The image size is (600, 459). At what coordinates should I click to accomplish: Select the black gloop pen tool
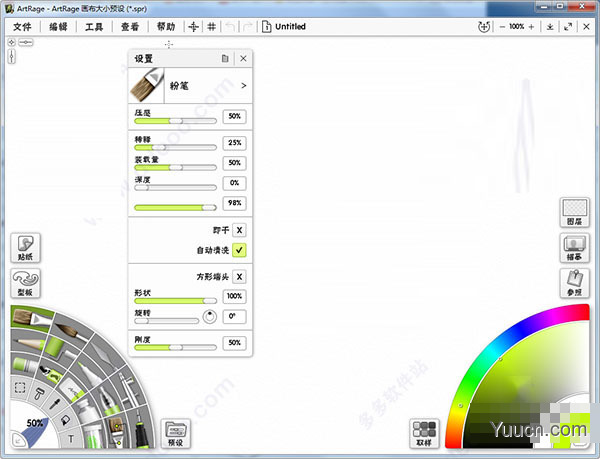(x=142, y=430)
